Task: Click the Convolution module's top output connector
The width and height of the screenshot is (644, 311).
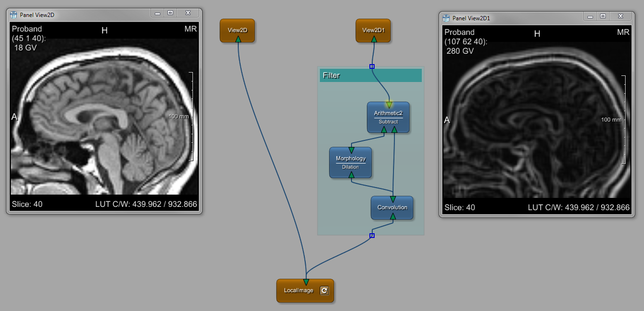Action: (393, 199)
